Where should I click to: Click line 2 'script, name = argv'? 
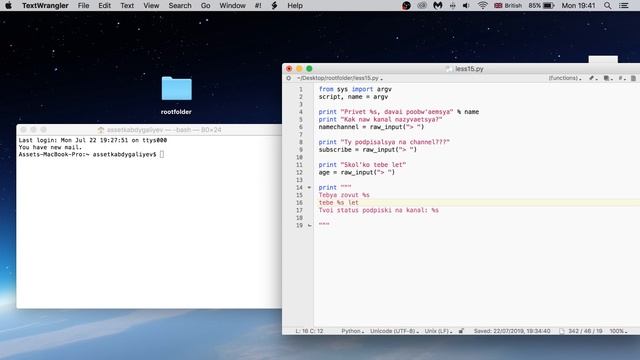(x=353, y=97)
